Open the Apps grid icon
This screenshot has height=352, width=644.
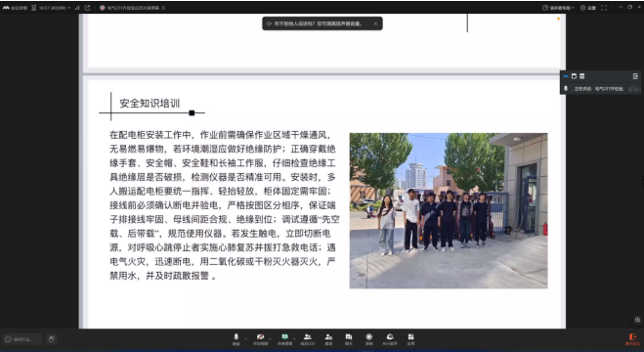[x=410, y=339]
